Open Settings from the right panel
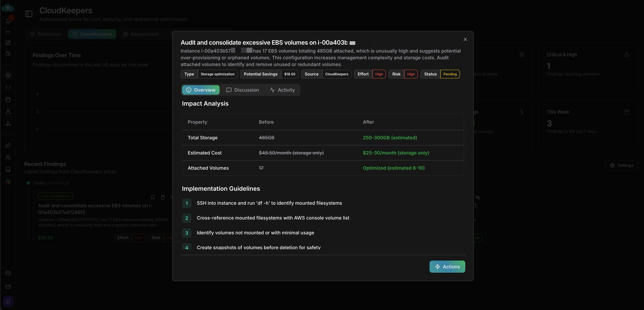This screenshot has width=644, height=310. [x=622, y=165]
